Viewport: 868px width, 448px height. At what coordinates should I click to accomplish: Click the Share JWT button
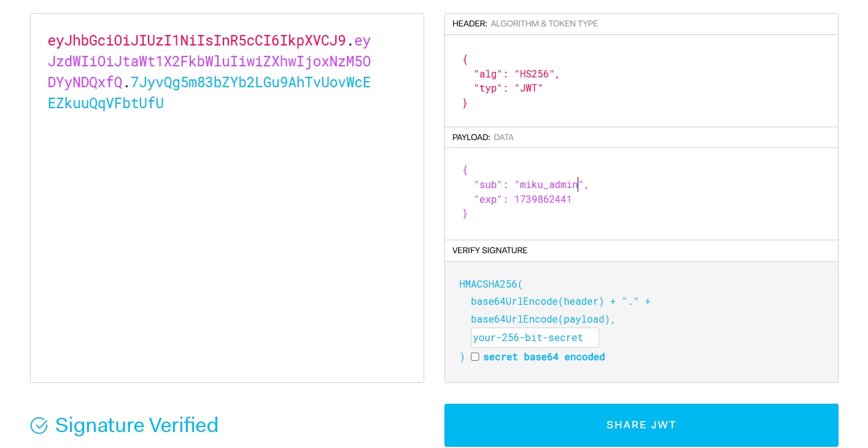click(x=641, y=425)
